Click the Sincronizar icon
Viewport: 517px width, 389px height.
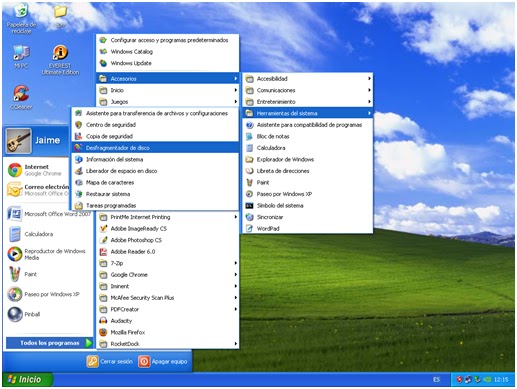coord(249,217)
